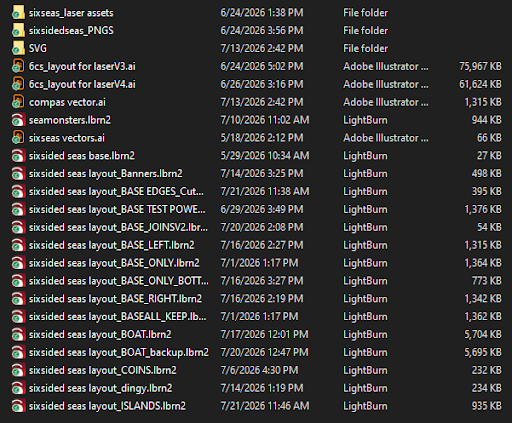Click the 7/21/2026 11:38 AM date entry
The width and height of the screenshot is (512, 423).
[265, 191]
